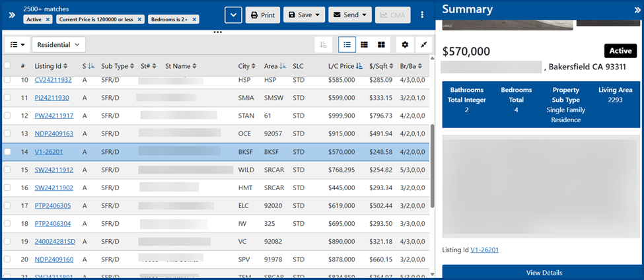Open the Send dropdown

[350, 15]
